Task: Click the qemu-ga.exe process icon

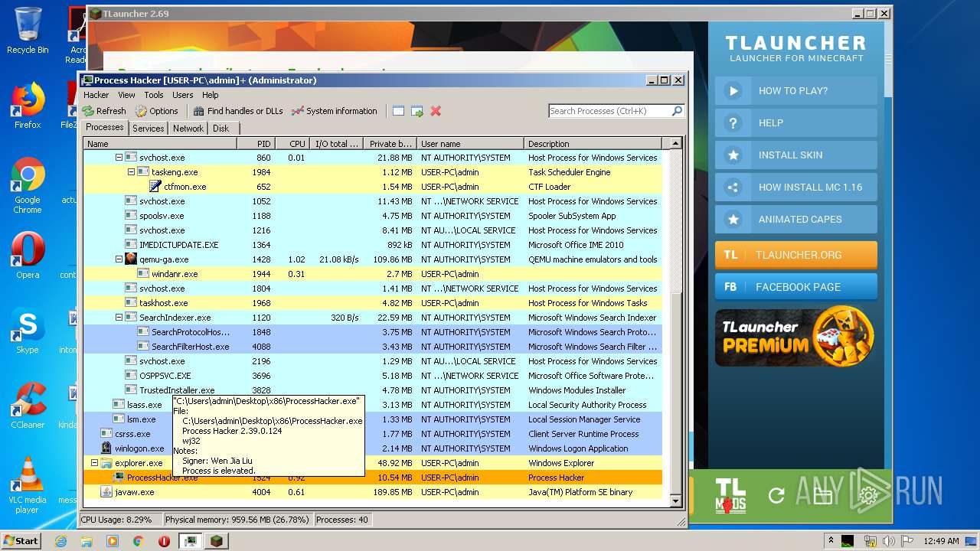Action: (x=131, y=259)
